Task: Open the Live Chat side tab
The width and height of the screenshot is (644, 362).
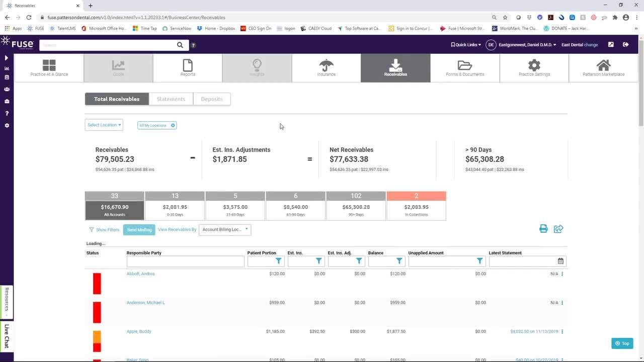Action: [x=7, y=336]
